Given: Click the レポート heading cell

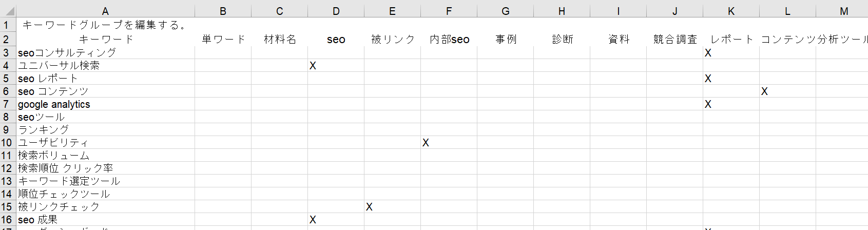Looking at the screenshot, I should 731,39.
